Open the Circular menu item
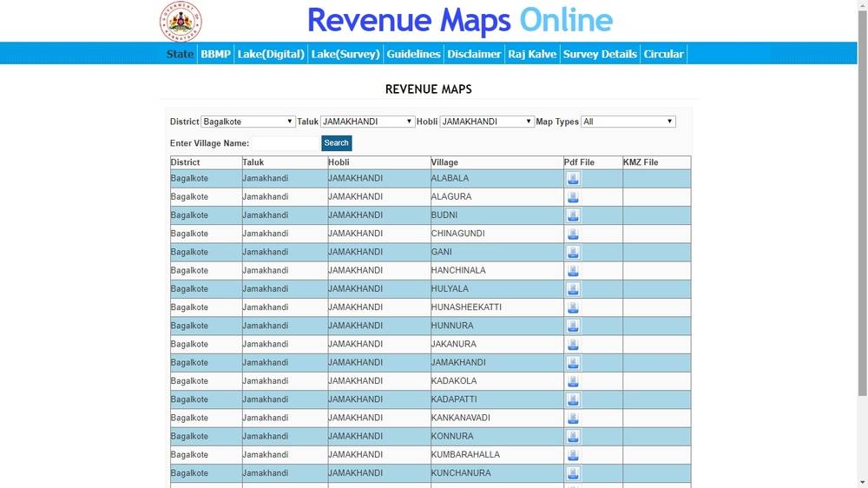 (664, 54)
